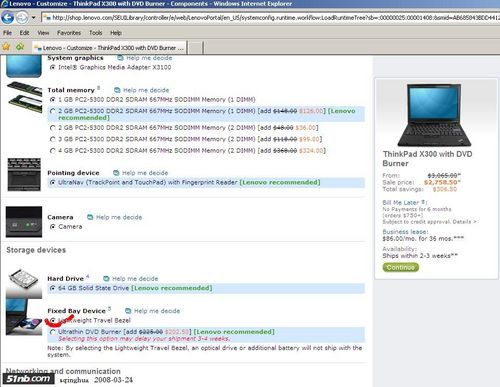Select UltraNav with Fingerprint Reader radio
Viewport: 500px width, 387px height.
pos(52,182)
